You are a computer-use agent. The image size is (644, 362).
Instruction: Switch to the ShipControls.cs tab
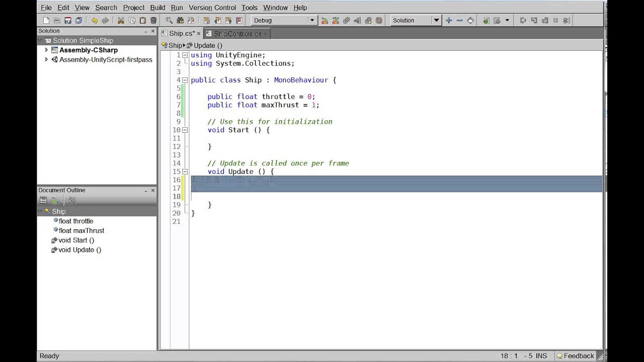(237, 34)
